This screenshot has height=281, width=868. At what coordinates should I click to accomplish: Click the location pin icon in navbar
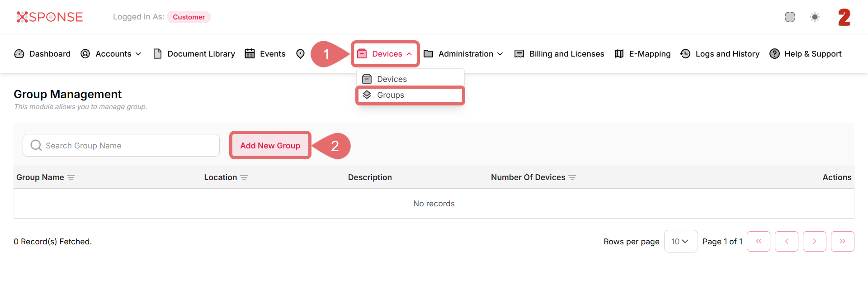(x=300, y=54)
